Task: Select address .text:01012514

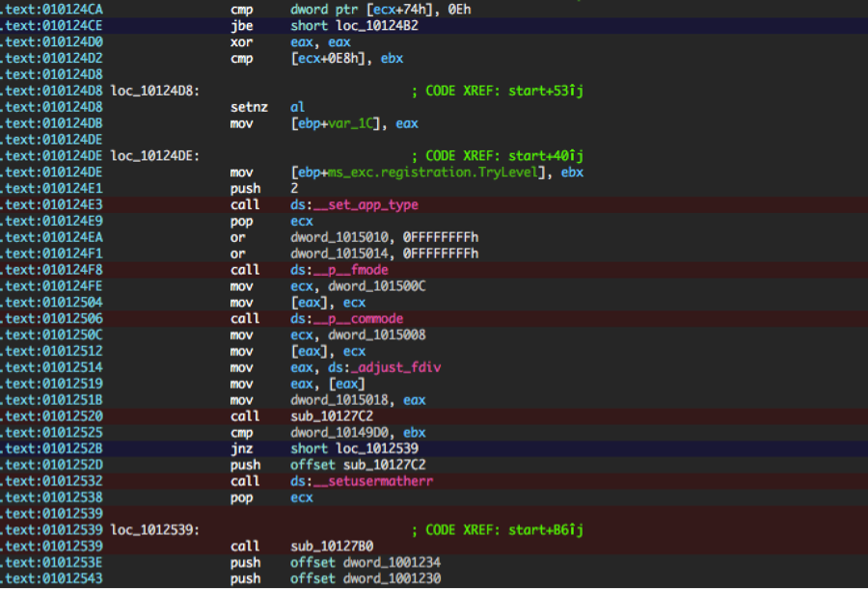Action: click(x=52, y=367)
